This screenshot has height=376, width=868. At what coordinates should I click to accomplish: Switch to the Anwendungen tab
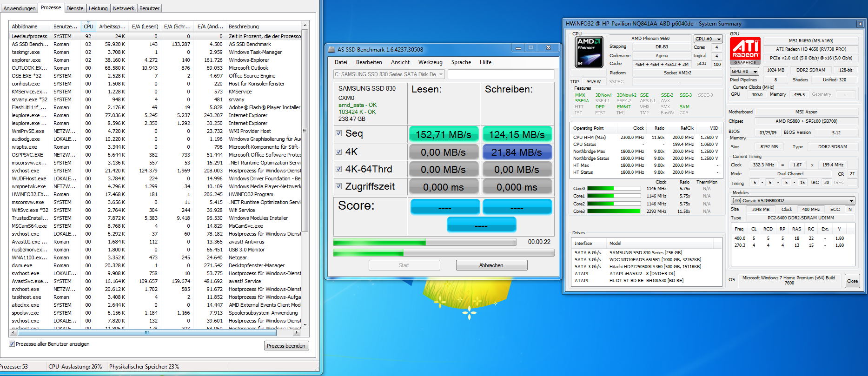[19, 8]
